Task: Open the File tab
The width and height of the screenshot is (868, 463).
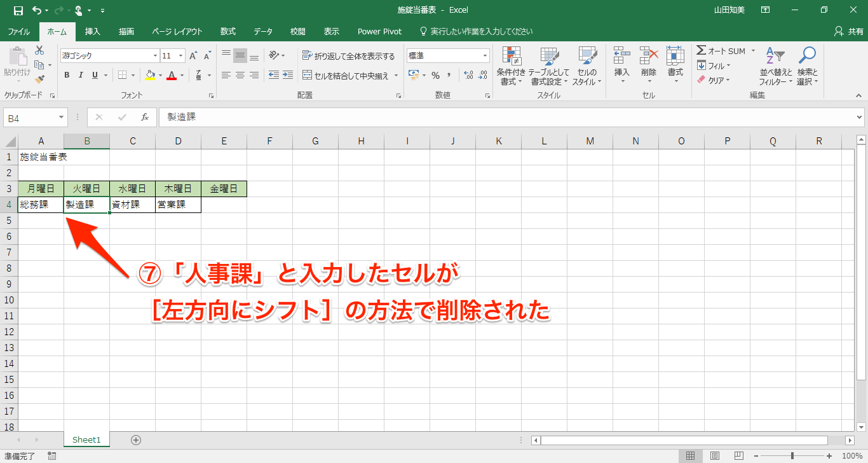Action: coord(18,31)
